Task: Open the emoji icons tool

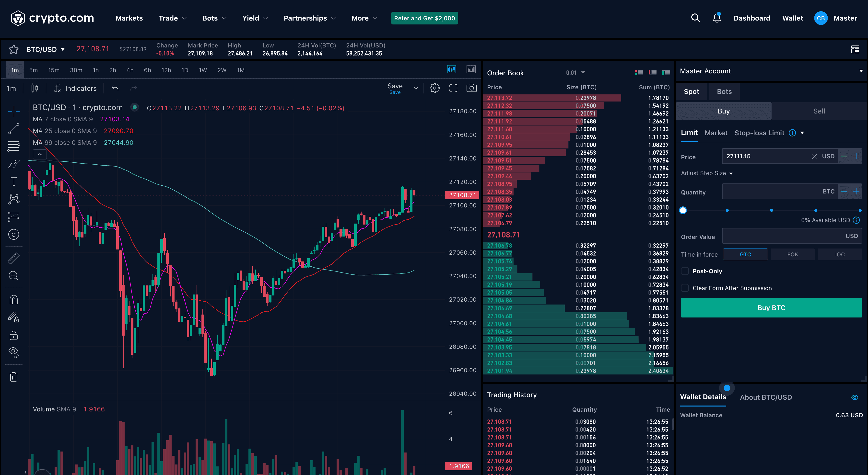Action: click(x=14, y=234)
